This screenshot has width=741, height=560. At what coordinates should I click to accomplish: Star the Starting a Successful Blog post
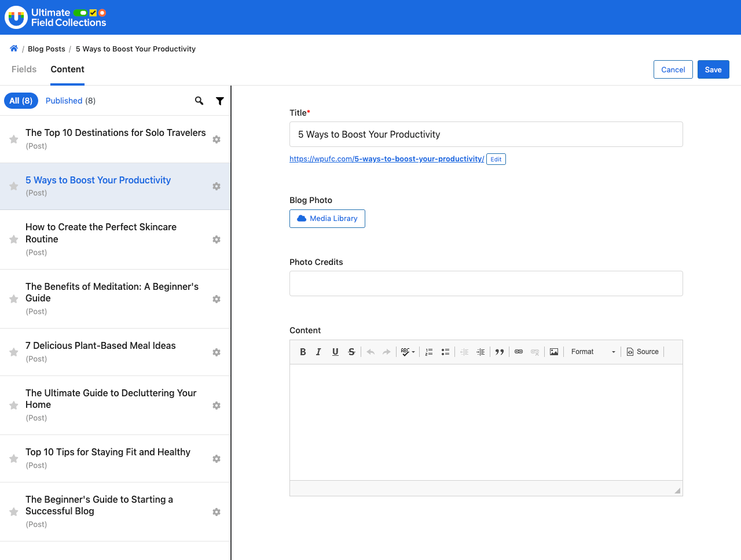[x=14, y=512]
